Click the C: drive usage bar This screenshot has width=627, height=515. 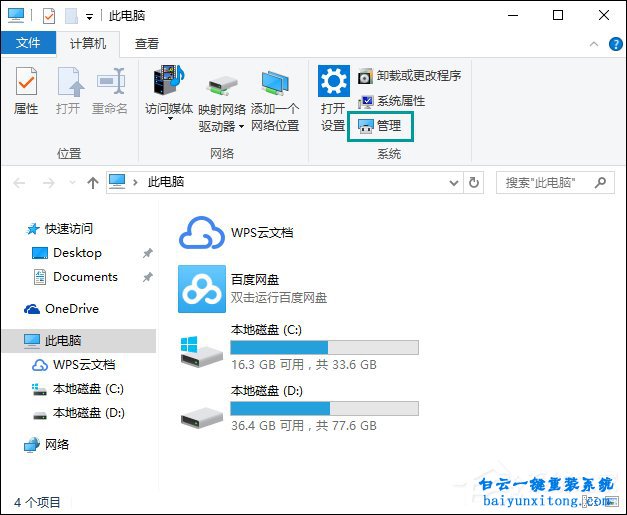[324, 347]
